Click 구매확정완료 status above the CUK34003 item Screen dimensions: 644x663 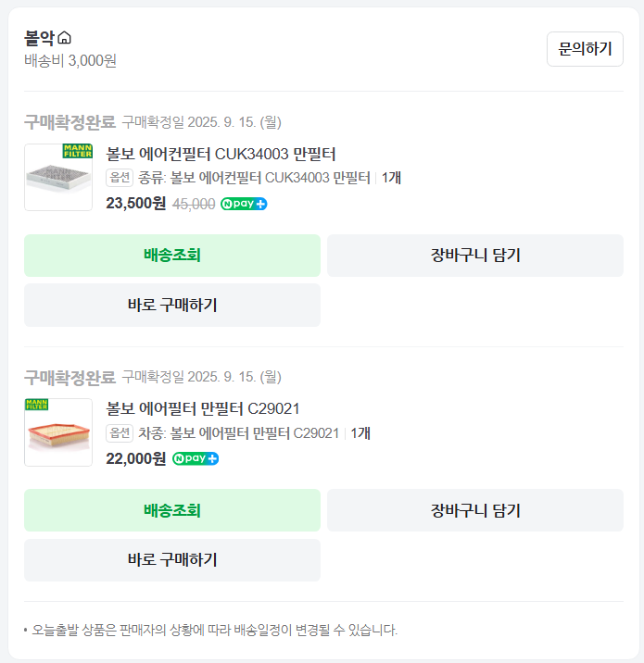click(x=69, y=122)
